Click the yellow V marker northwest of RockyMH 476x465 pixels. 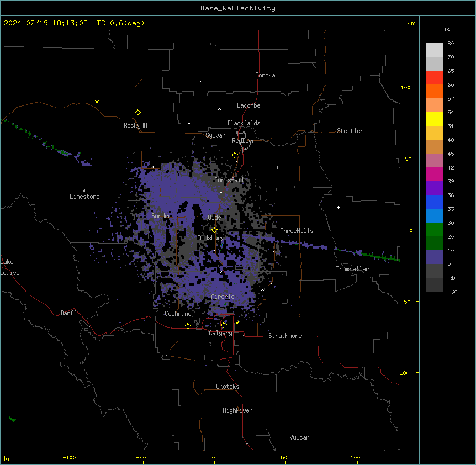tap(97, 102)
